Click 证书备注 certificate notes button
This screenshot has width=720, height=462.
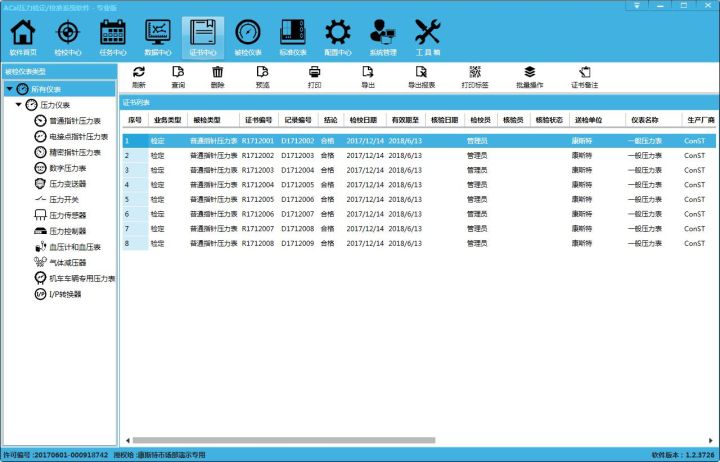click(x=584, y=77)
